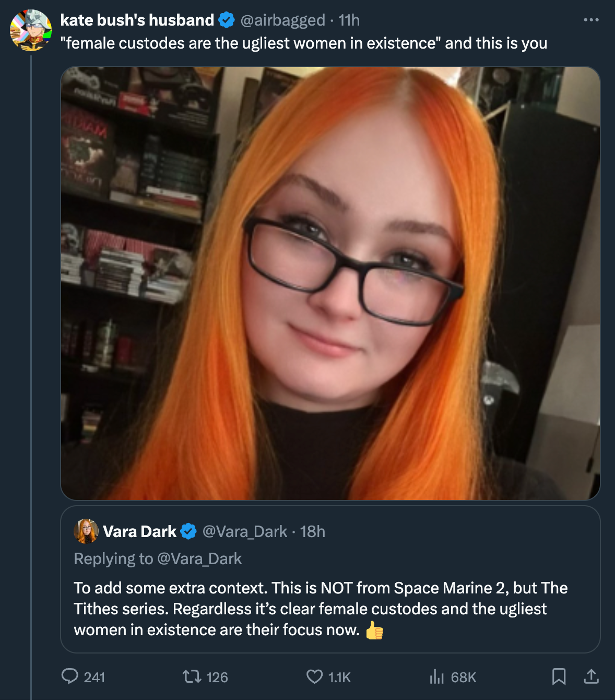Expand the attached selfie image
Screen dimensions: 615x700
[x=330, y=283]
